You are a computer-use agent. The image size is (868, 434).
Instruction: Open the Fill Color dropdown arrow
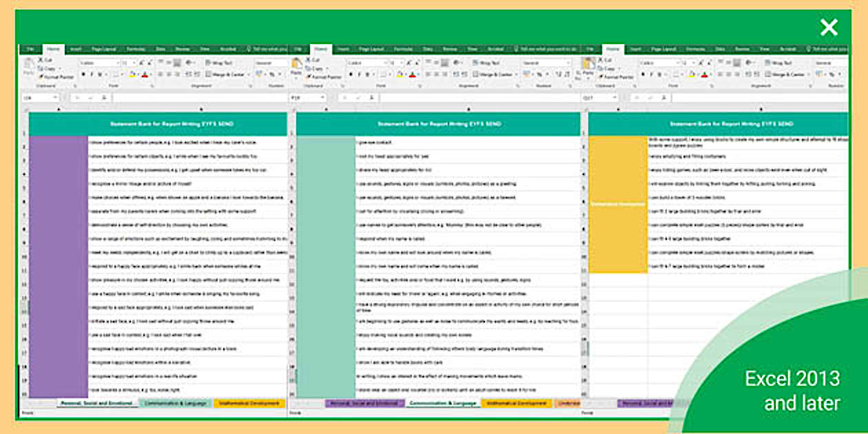point(138,74)
